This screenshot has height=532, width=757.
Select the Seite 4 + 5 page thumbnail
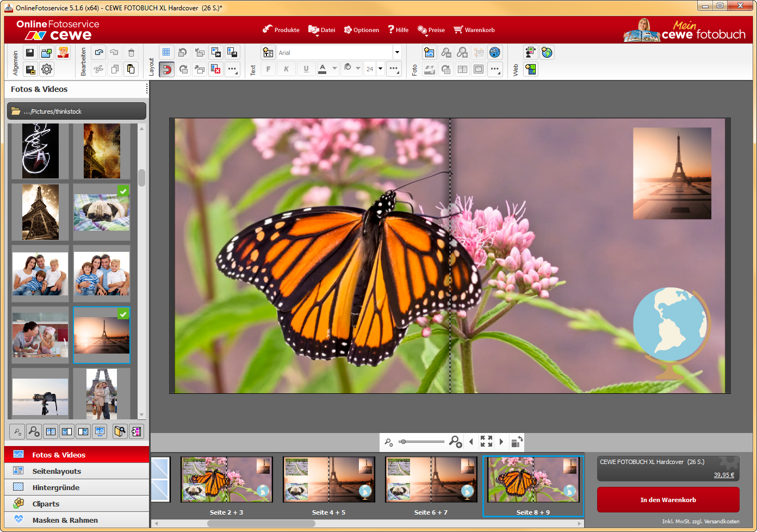[328, 480]
